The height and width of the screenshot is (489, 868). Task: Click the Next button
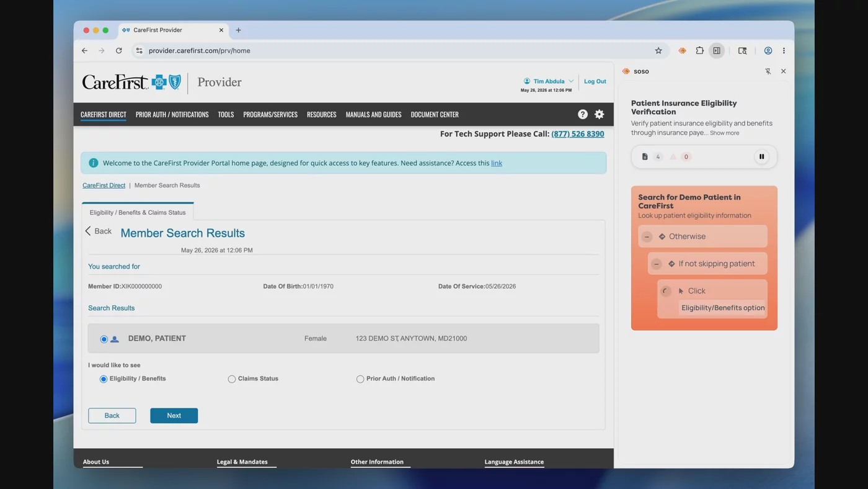(x=174, y=416)
